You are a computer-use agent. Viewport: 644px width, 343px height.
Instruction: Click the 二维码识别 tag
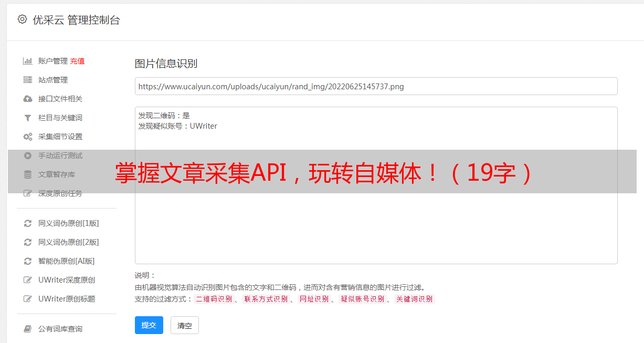pyautogui.click(x=214, y=299)
